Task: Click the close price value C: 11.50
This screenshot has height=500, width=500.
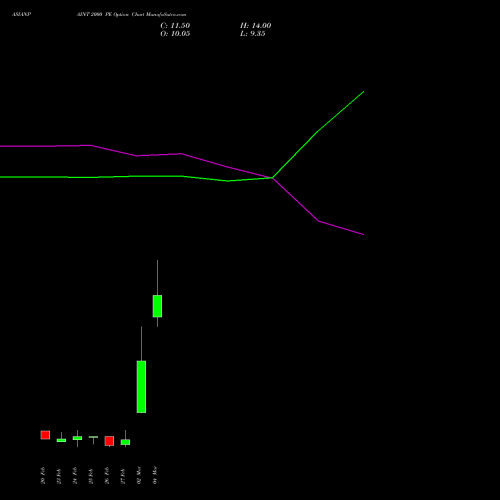Action: tap(175, 26)
